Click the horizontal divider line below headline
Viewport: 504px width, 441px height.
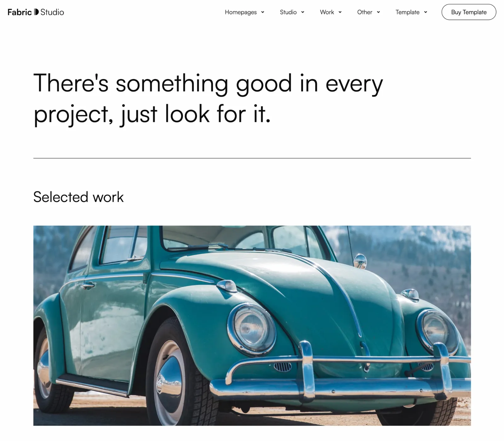click(x=252, y=158)
